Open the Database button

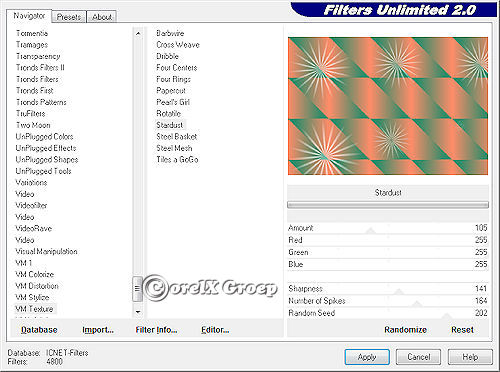tap(39, 330)
